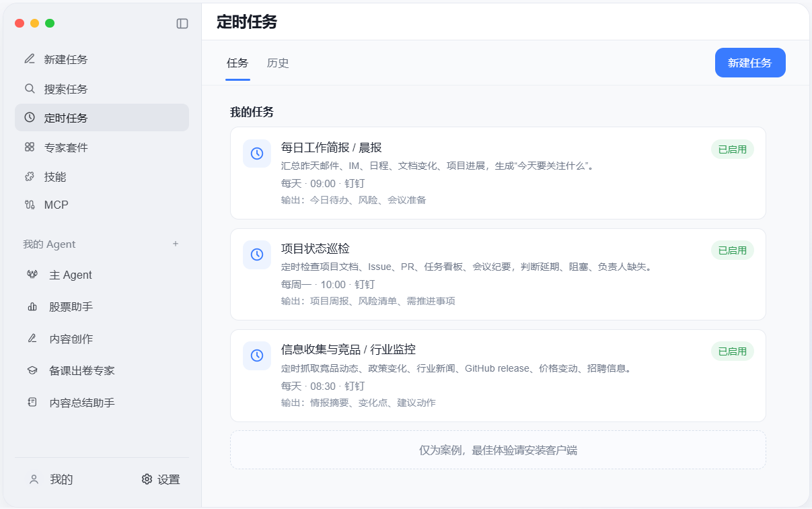Click the 我的 Agent section header
The image size is (812, 509).
[49, 244]
